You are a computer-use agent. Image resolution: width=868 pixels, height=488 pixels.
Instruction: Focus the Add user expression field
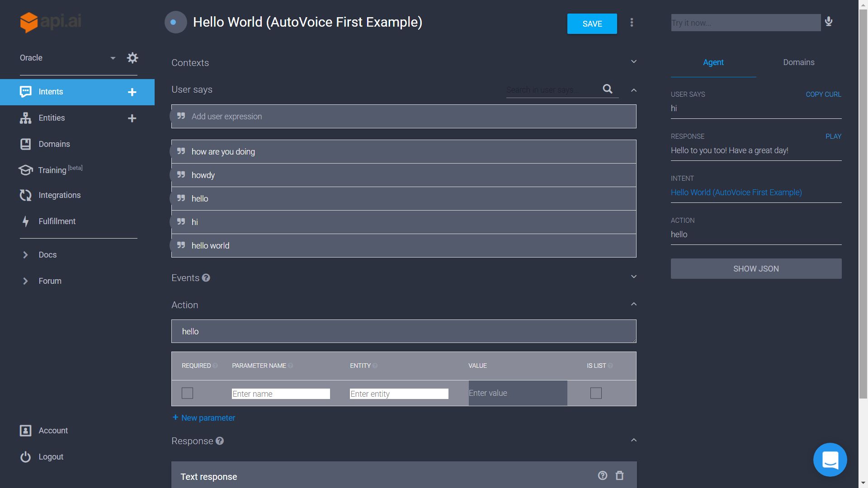point(404,117)
